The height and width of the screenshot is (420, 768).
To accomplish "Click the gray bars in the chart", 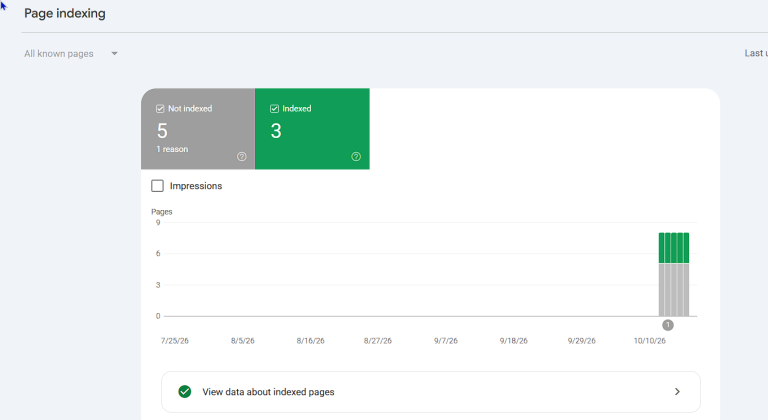I will click(674, 290).
